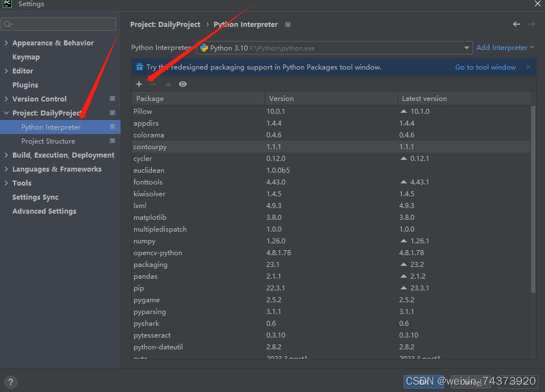
Task: Select the multipledispatch package row
Action: 331,229
